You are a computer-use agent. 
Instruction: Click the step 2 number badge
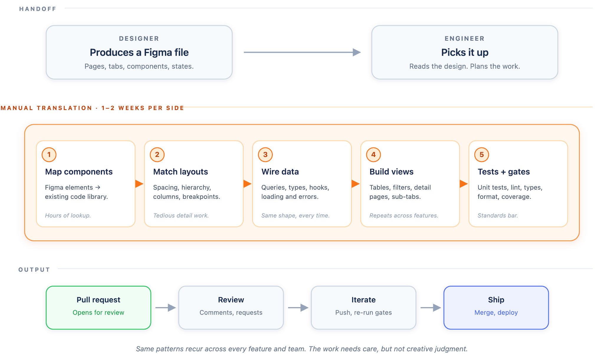click(x=157, y=155)
